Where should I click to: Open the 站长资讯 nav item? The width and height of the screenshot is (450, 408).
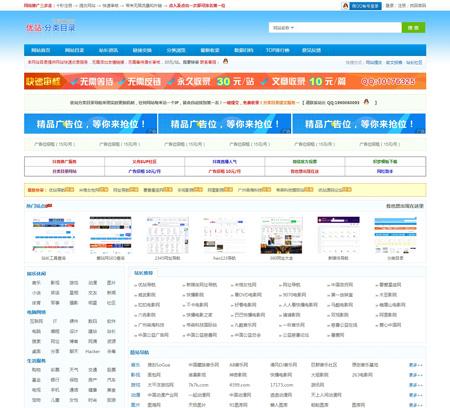pos(108,50)
